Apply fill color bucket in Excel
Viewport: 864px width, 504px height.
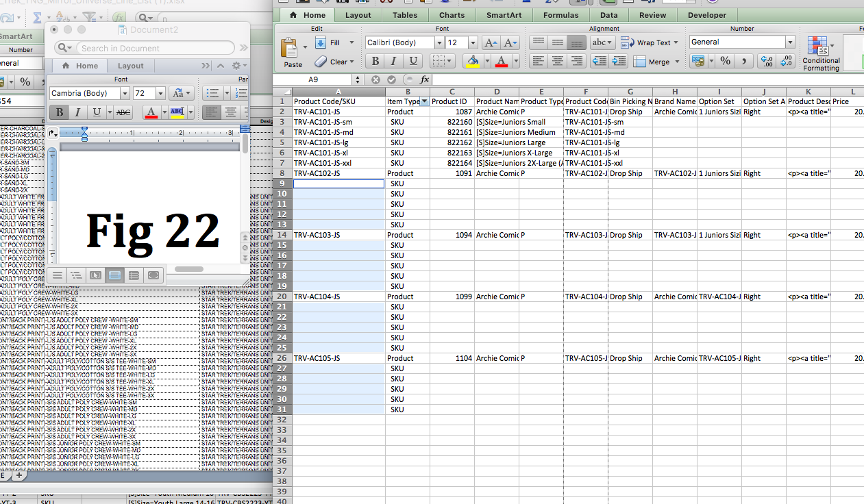[472, 61]
